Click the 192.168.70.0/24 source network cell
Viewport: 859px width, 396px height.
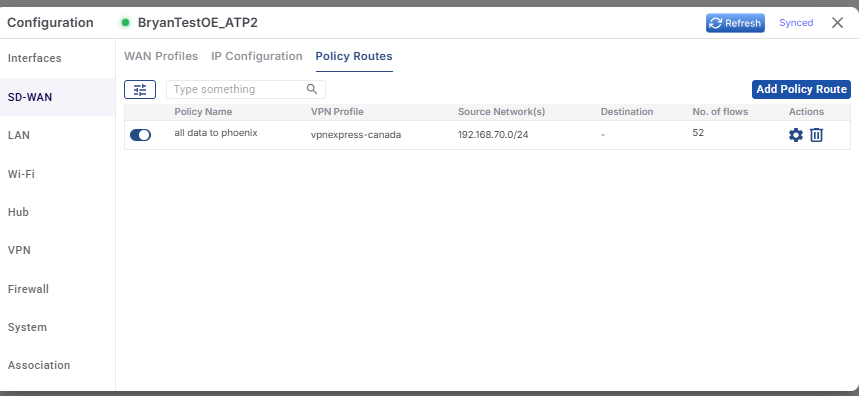493,135
